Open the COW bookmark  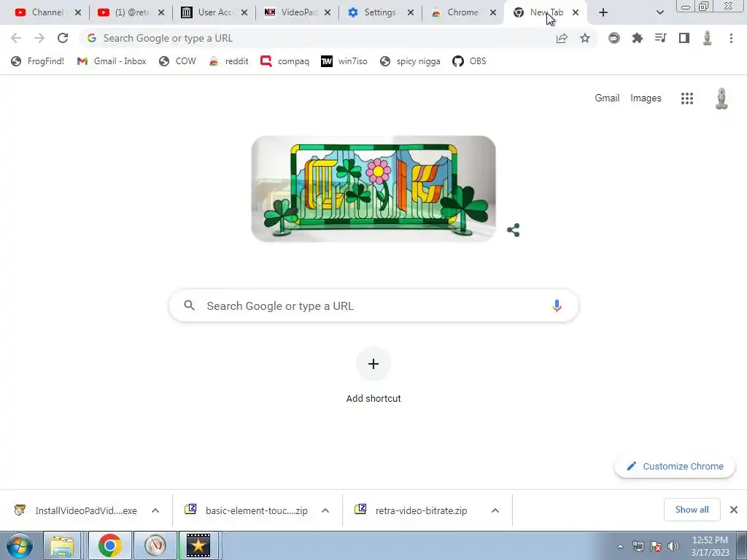tap(177, 61)
